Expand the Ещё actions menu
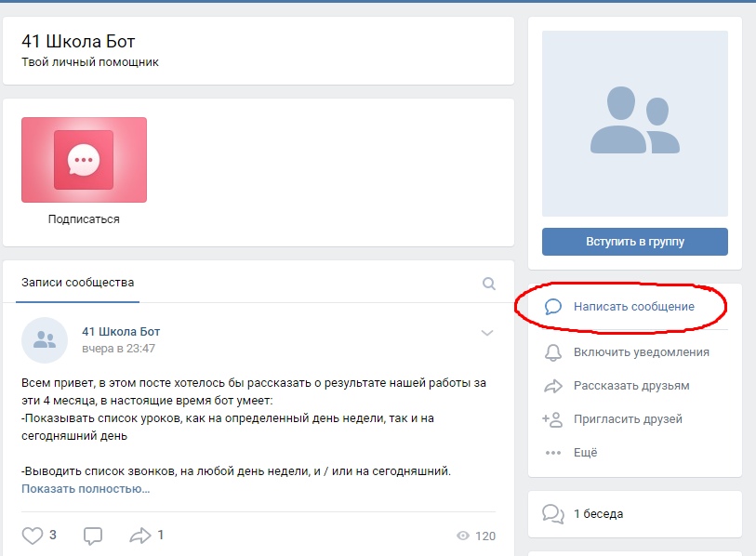 click(x=585, y=453)
